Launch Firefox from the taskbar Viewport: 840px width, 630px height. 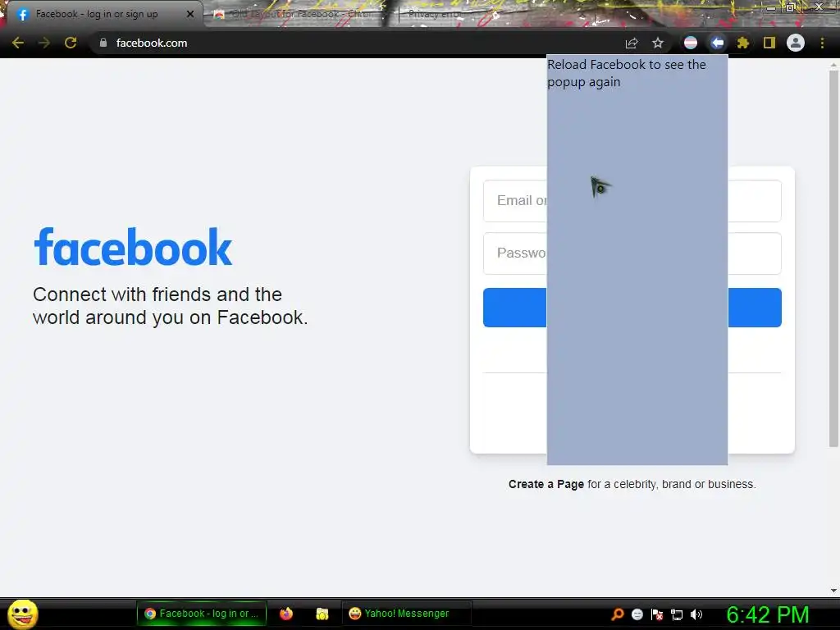coord(286,614)
